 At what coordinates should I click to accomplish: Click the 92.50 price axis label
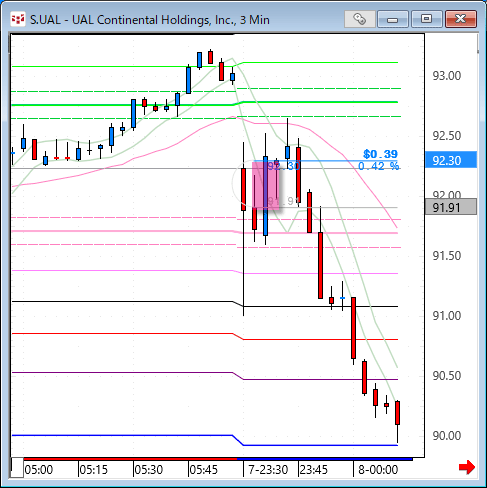(x=447, y=136)
